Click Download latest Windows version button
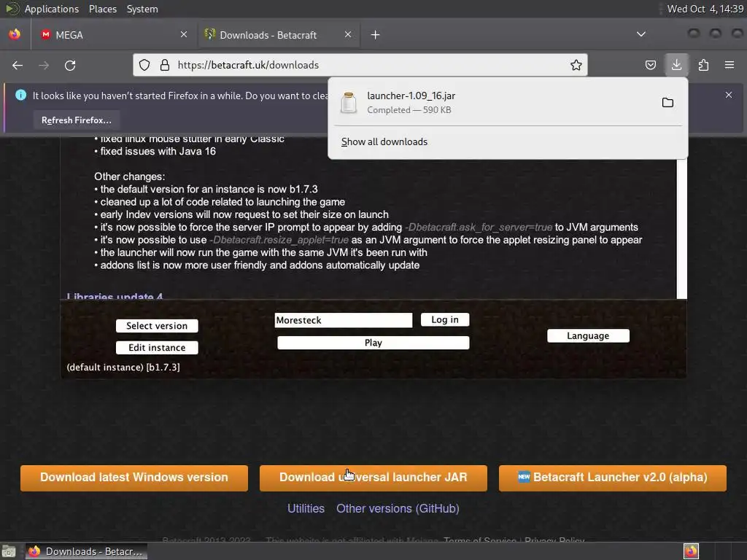The image size is (747, 560). click(x=134, y=478)
